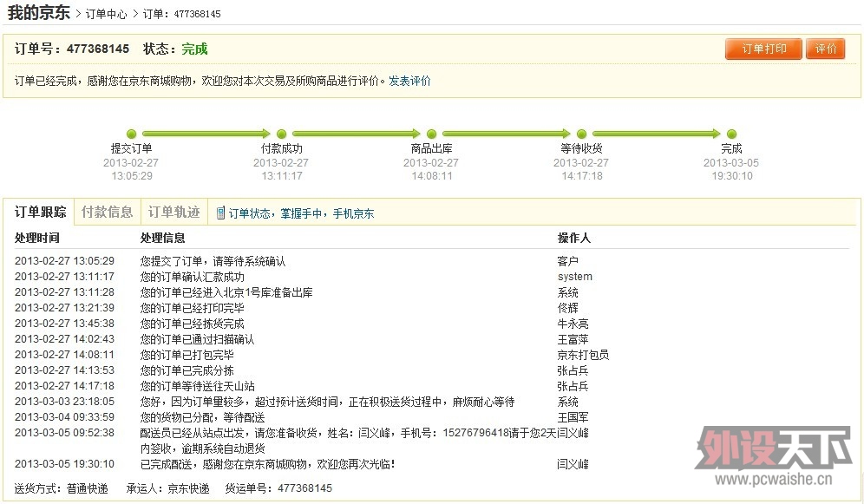The image size is (864, 504).
Task: Switch to the 订单轨迹 tab
Action: click(x=173, y=212)
